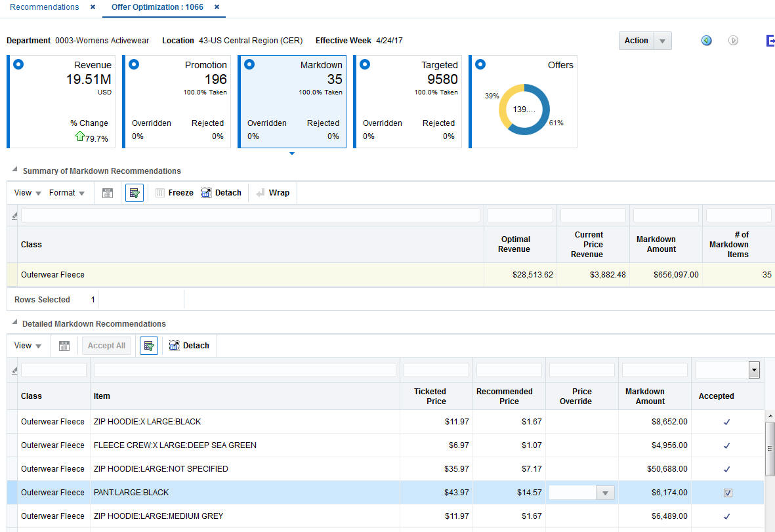
Task: Detach the detailed recommendations table
Action: (189, 346)
